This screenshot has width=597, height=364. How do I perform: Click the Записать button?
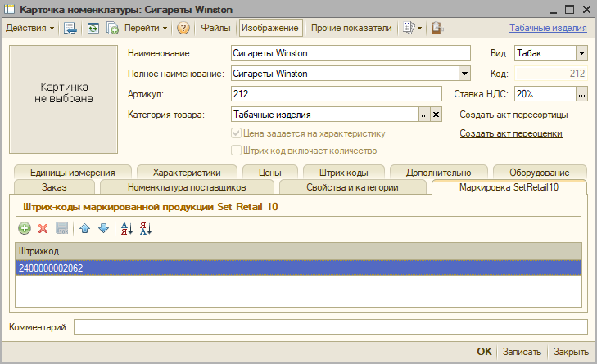click(522, 352)
